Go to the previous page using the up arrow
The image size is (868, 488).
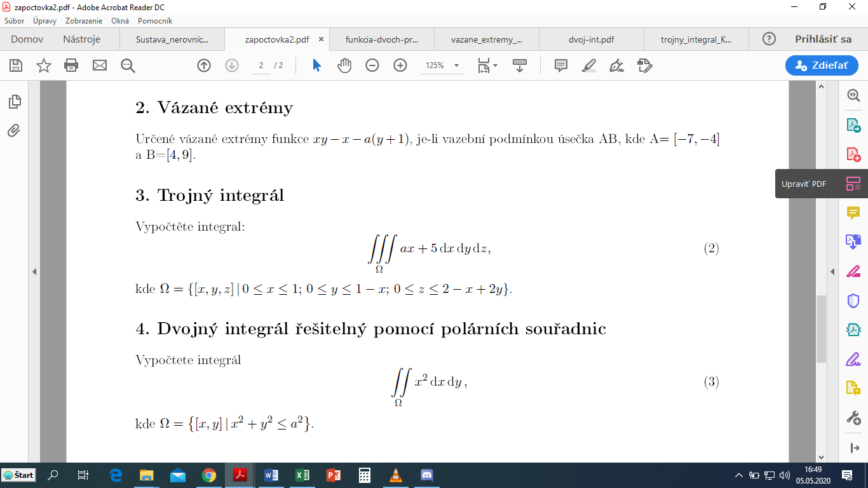pos(204,65)
